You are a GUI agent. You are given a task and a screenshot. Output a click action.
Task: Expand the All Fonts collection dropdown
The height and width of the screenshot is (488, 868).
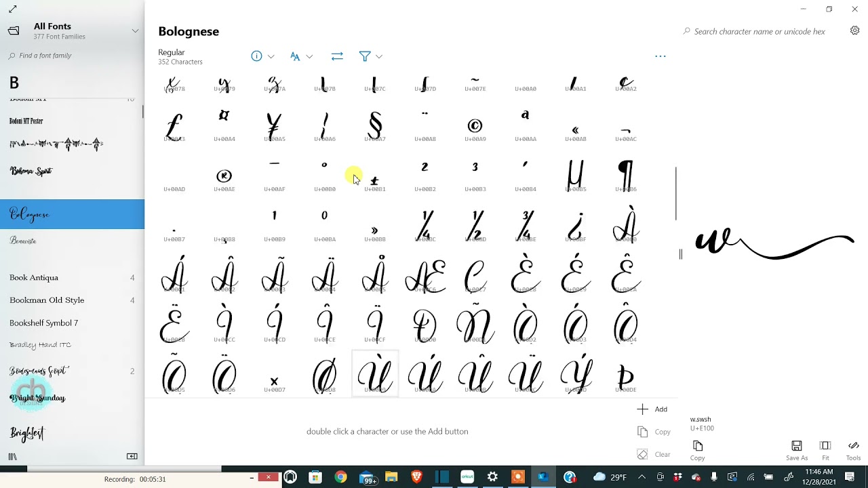click(x=135, y=30)
